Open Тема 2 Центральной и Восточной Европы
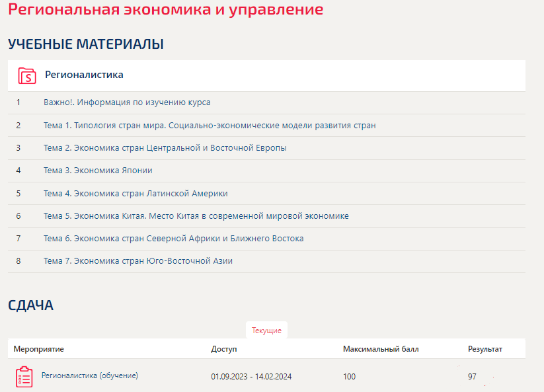The height and width of the screenshot is (392, 544). (x=165, y=148)
